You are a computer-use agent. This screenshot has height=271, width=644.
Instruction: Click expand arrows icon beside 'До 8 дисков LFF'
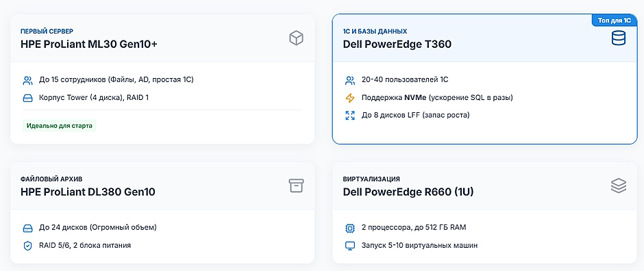350,116
